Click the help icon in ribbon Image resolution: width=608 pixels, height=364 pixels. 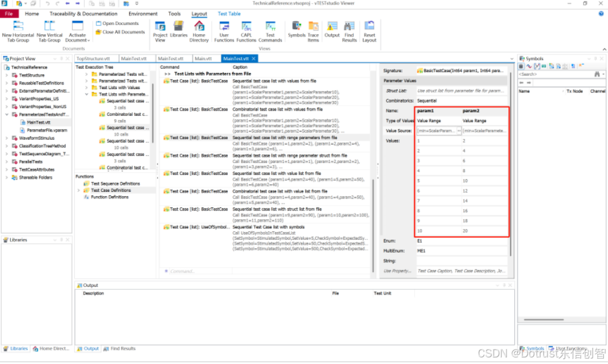pos(601,14)
